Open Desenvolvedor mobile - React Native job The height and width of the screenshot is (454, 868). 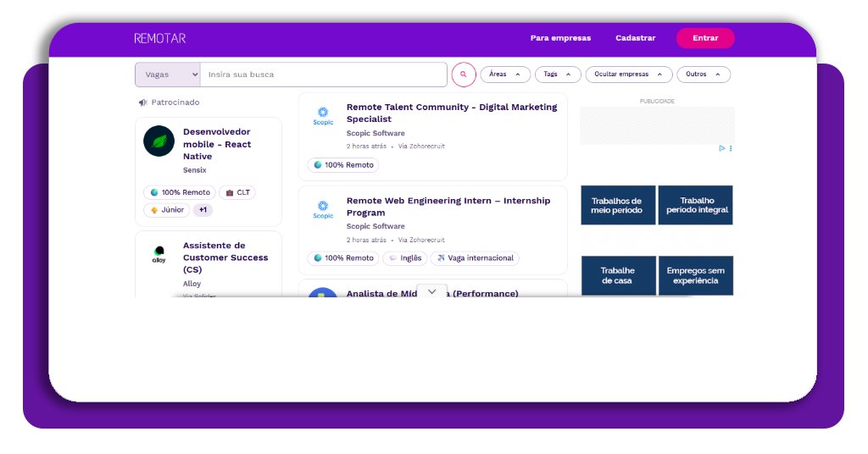[x=218, y=144]
